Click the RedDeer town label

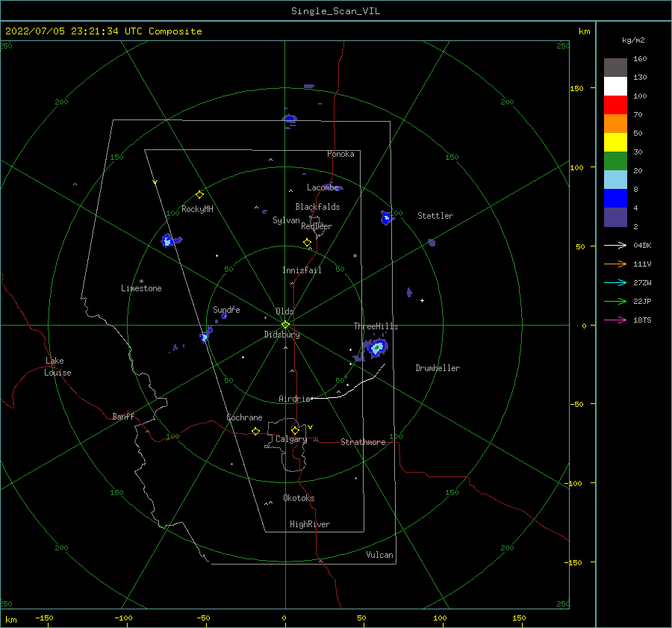pyautogui.click(x=317, y=226)
